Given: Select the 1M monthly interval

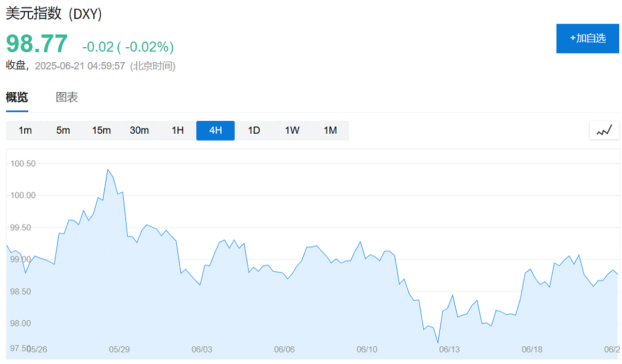Looking at the screenshot, I should pyautogui.click(x=330, y=131).
